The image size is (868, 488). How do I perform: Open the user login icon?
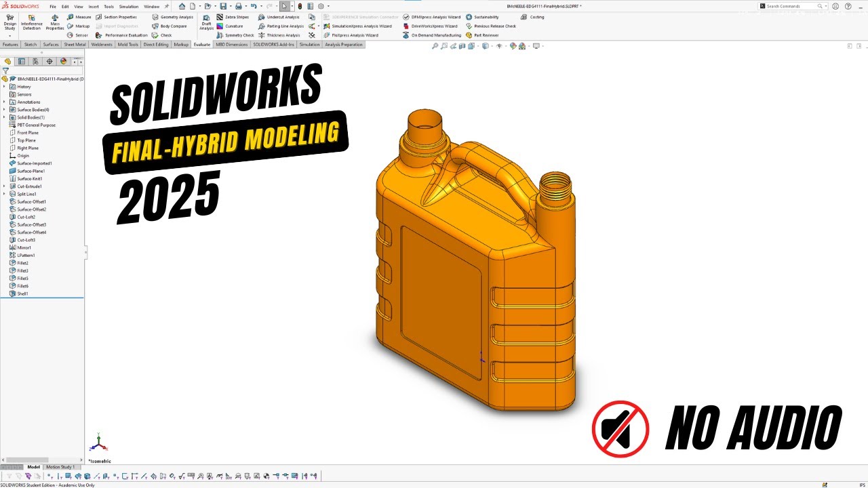pyautogui.click(x=835, y=6)
